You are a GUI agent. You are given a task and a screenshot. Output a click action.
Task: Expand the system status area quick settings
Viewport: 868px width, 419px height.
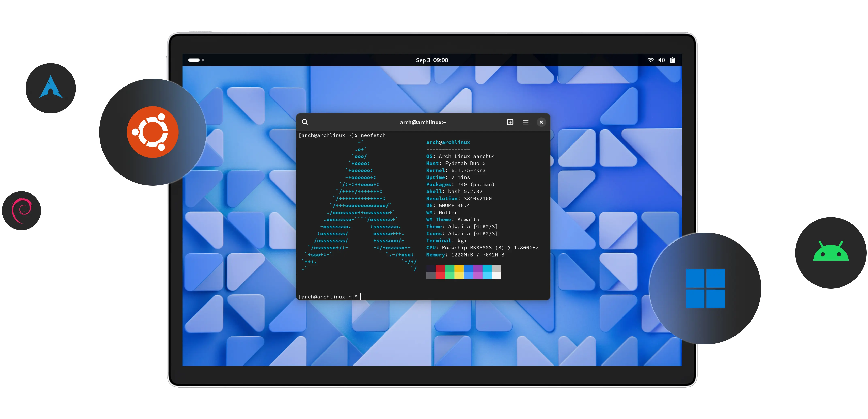[x=661, y=60]
